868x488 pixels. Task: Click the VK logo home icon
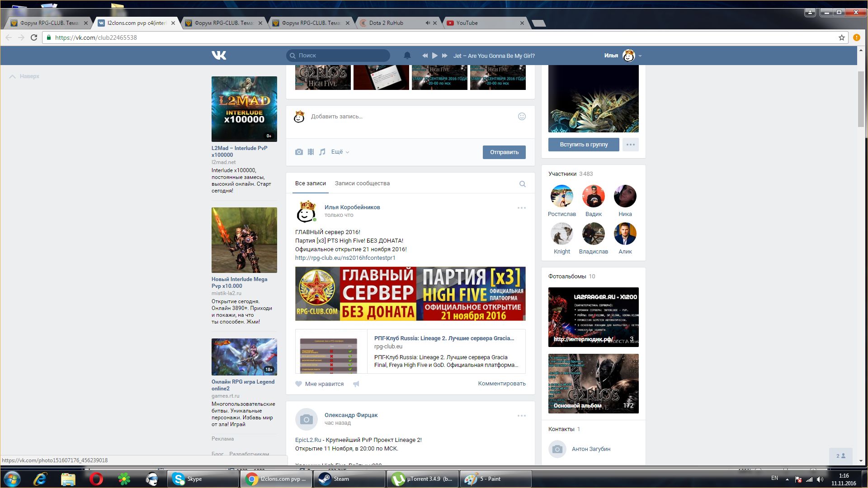[x=219, y=55]
